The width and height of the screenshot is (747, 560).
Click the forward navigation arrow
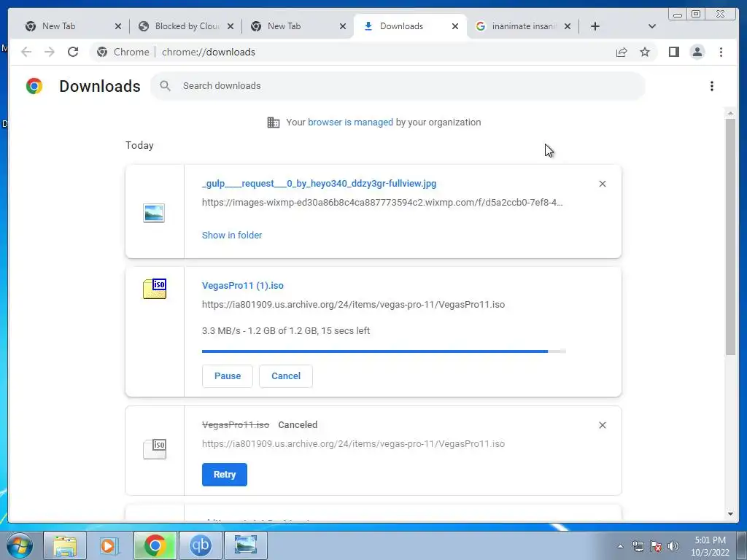(50, 52)
